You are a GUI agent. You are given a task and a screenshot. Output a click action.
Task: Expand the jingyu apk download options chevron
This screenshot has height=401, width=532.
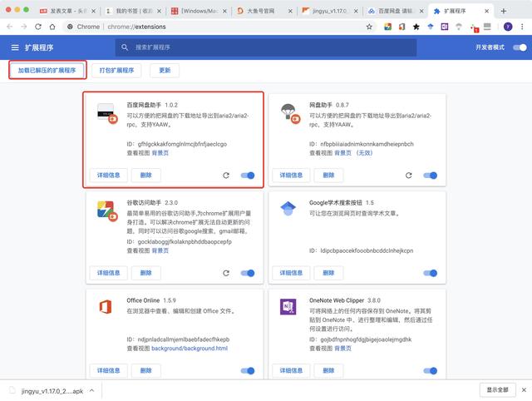click(92, 390)
